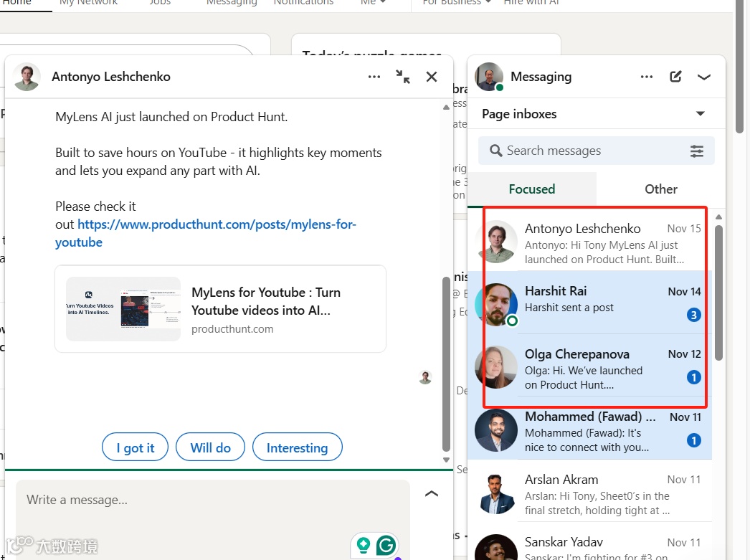Open the Grammarly G icon
This screenshot has width=750, height=560.
[x=386, y=545]
